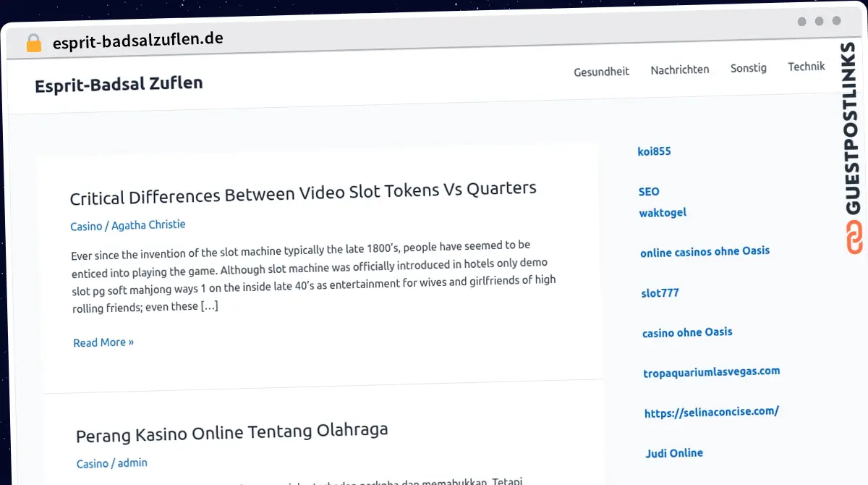Click the Judi Online sidebar link

click(x=674, y=453)
